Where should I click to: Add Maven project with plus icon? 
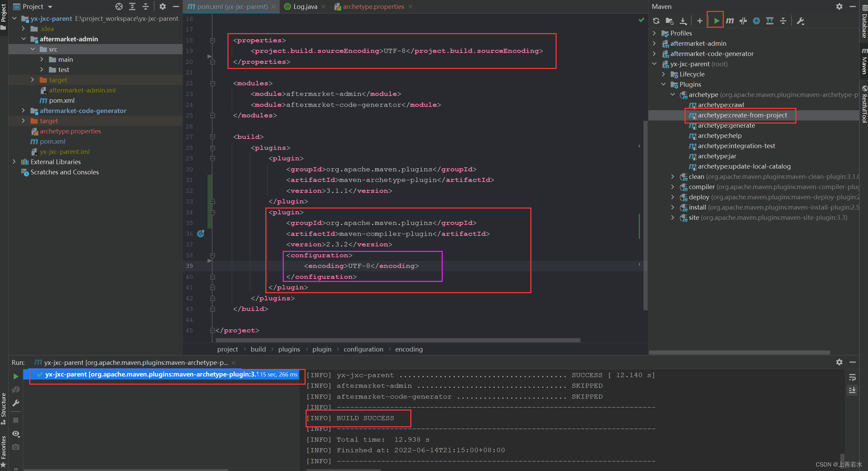[x=700, y=21]
